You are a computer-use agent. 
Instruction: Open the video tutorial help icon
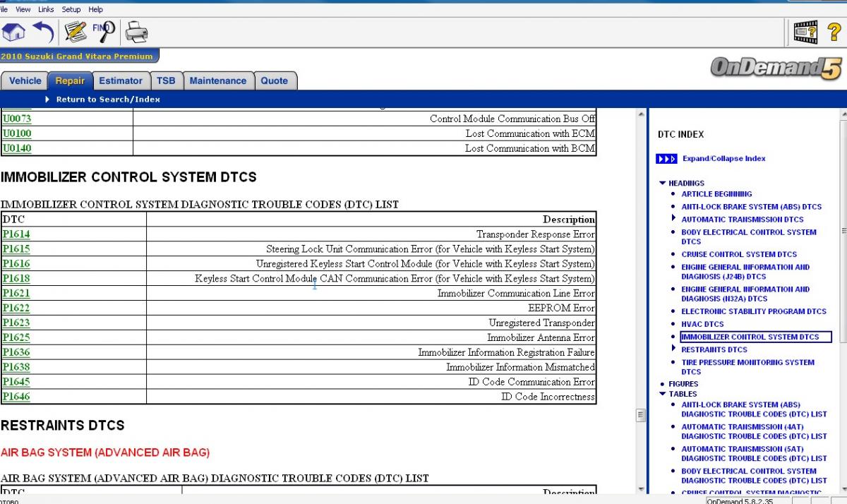point(805,32)
